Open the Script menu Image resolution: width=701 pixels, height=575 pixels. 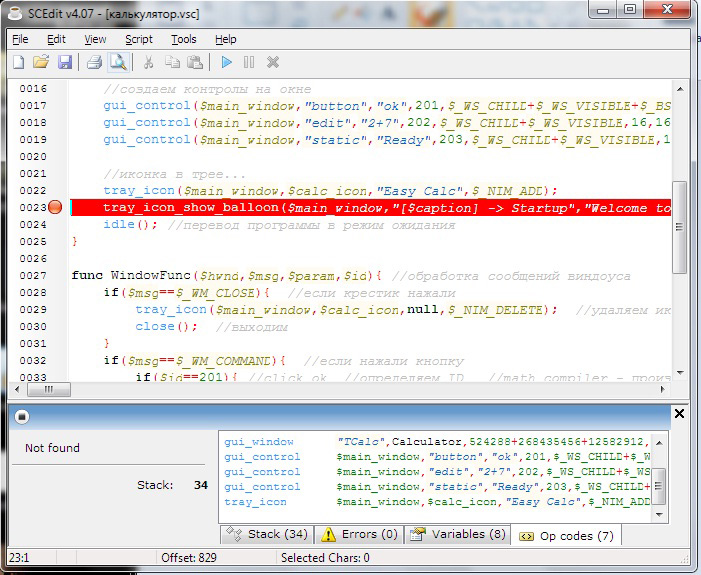[x=139, y=39]
